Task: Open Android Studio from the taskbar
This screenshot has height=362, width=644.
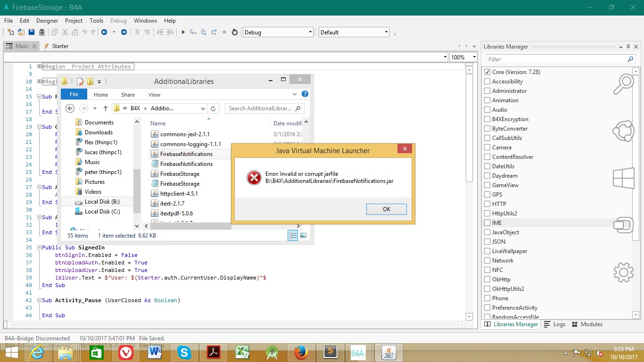Action: [x=272, y=352]
